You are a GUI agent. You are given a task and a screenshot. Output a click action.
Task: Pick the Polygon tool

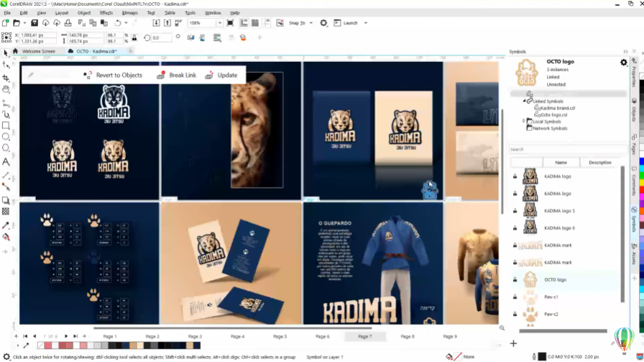(6, 148)
